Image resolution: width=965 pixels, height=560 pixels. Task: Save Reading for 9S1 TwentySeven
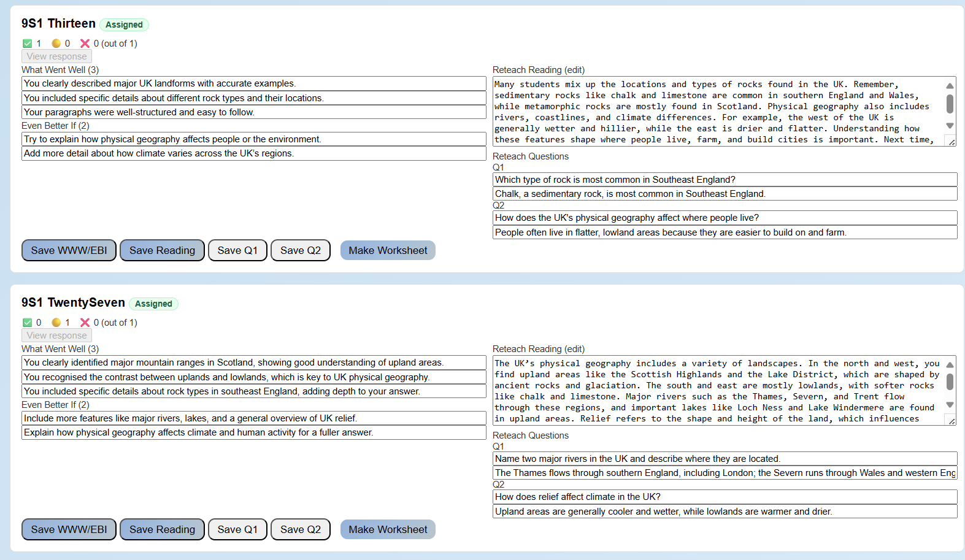(162, 529)
